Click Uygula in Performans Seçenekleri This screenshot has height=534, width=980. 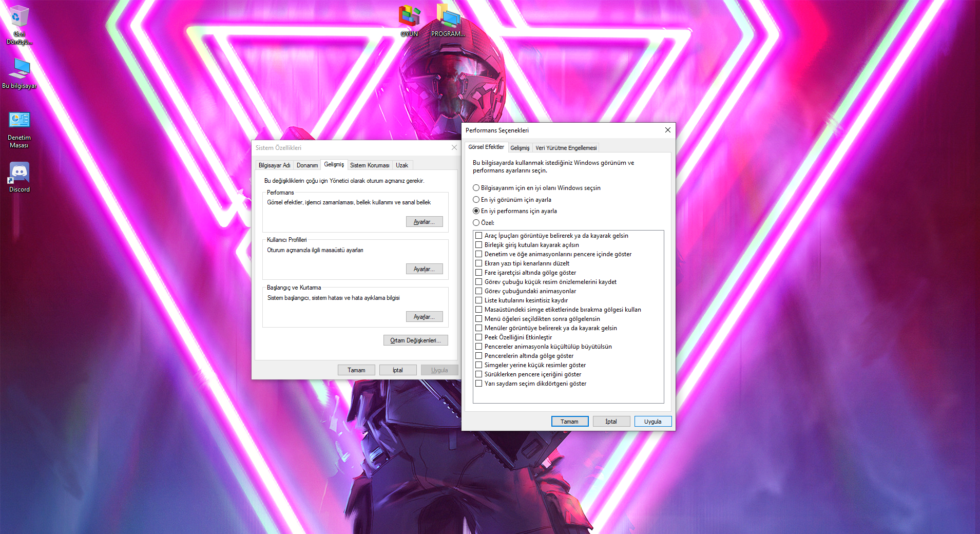653,422
